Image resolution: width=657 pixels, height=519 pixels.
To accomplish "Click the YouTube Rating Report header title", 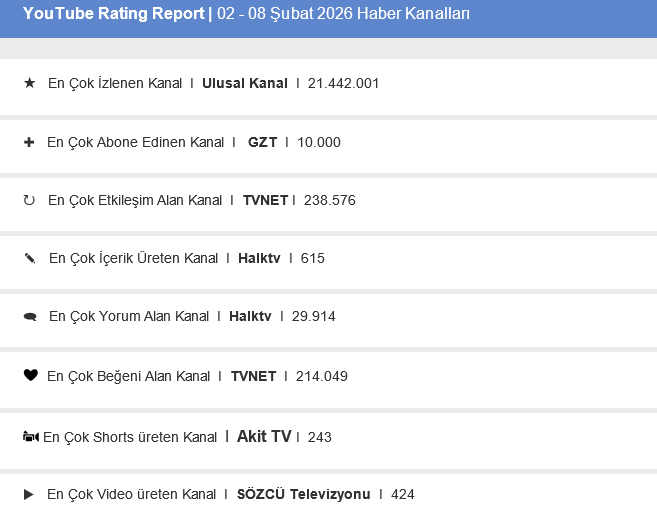I will pyautogui.click(x=113, y=14).
